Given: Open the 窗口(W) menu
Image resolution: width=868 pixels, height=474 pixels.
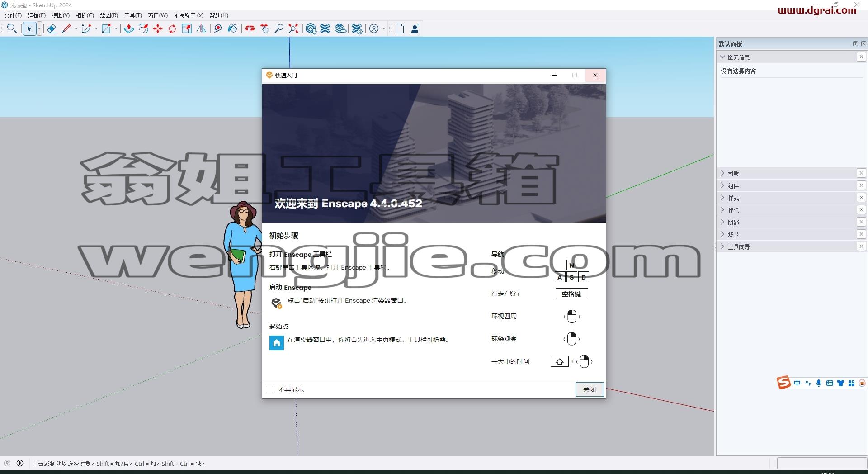Looking at the screenshot, I should (x=158, y=15).
